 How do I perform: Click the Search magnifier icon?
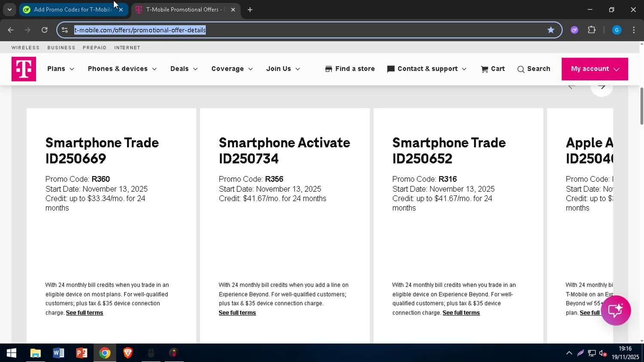[x=521, y=69]
